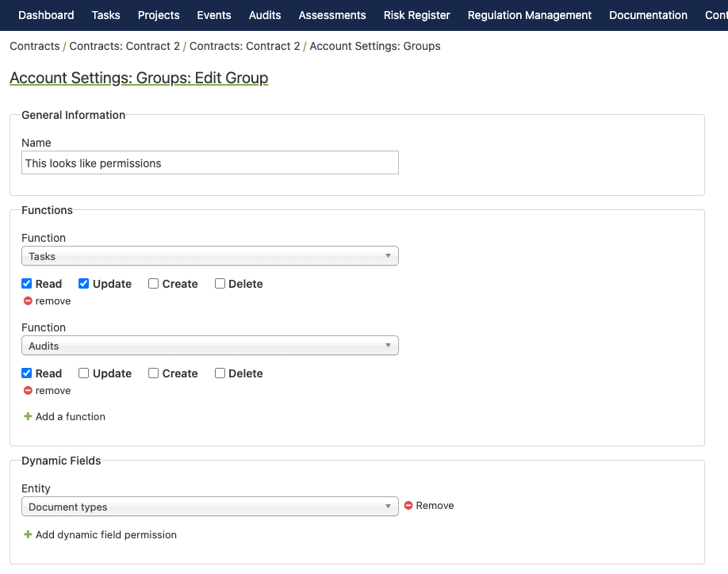Open Risk Register menu item
The image size is (728, 574).
pos(416,15)
